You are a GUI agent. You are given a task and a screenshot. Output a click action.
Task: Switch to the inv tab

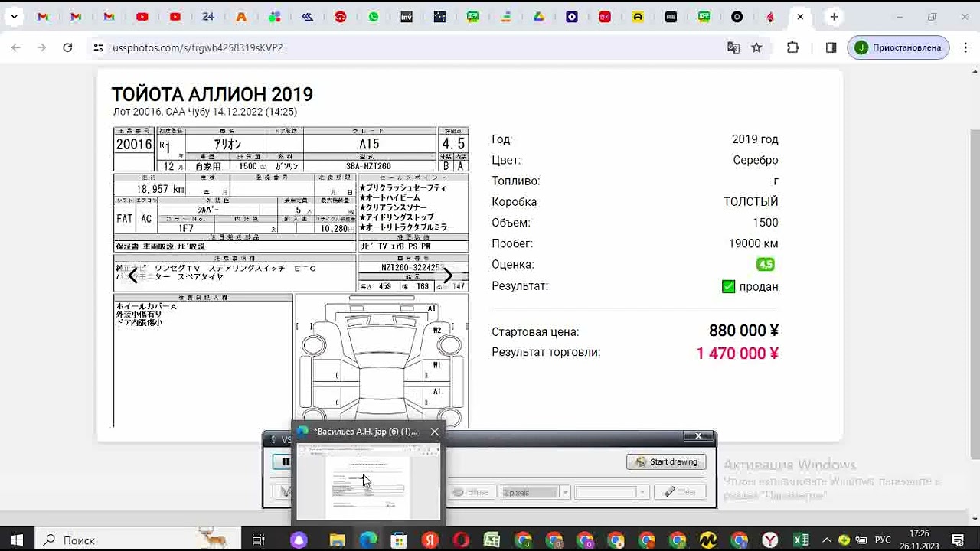(x=407, y=17)
